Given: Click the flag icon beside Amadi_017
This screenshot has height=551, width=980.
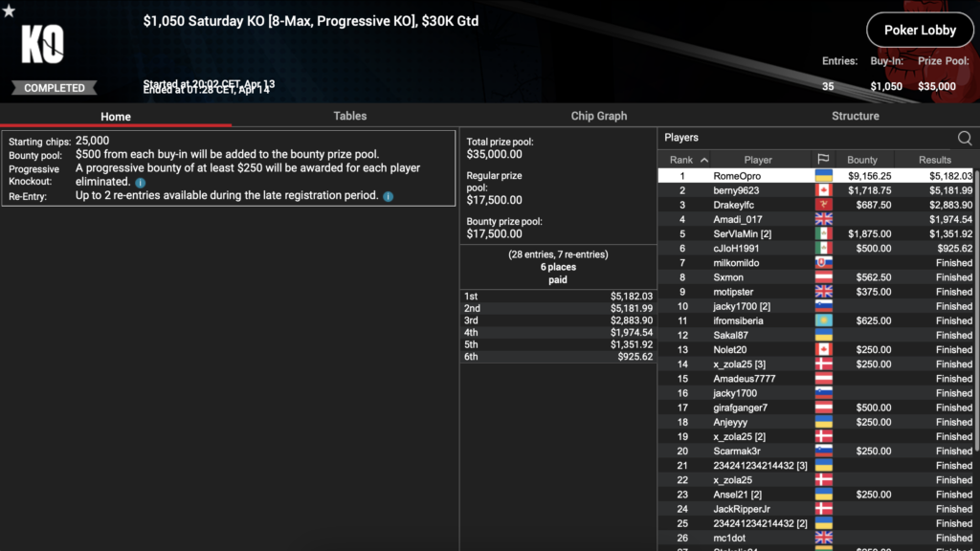Looking at the screenshot, I should click(822, 220).
